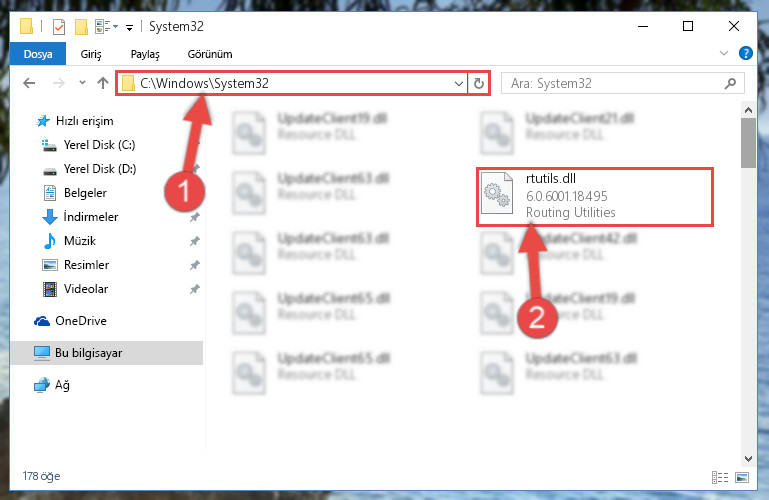Click the new folder icon in title bar
Screen dimensions: 769x500
(x=81, y=26)
